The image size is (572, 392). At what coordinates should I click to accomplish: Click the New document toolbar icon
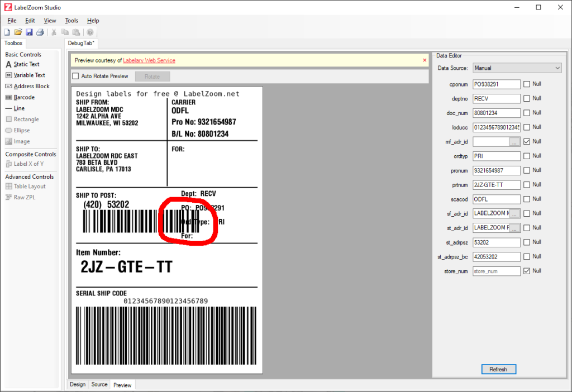[x=7, y=32]
